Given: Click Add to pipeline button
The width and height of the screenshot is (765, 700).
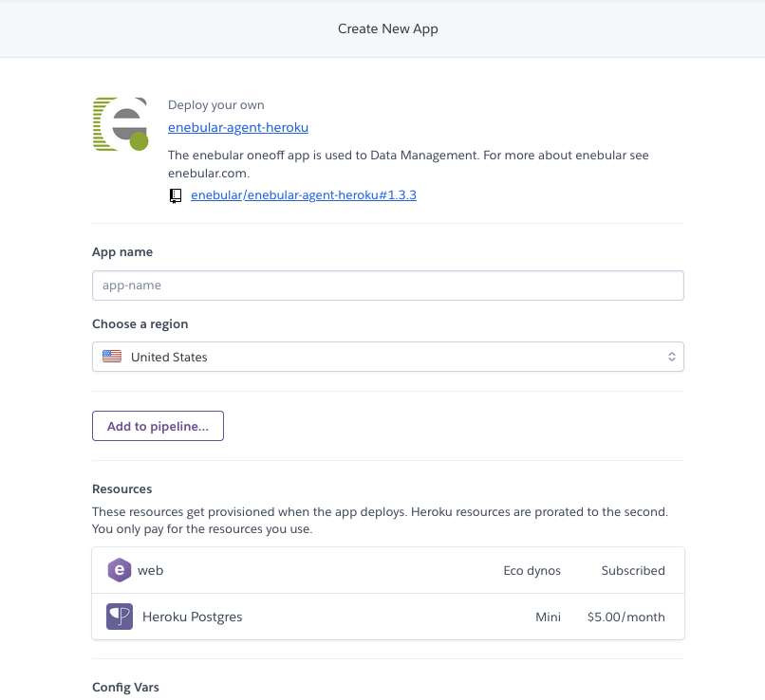Looking at the screenshot, I should pos(159,426).
